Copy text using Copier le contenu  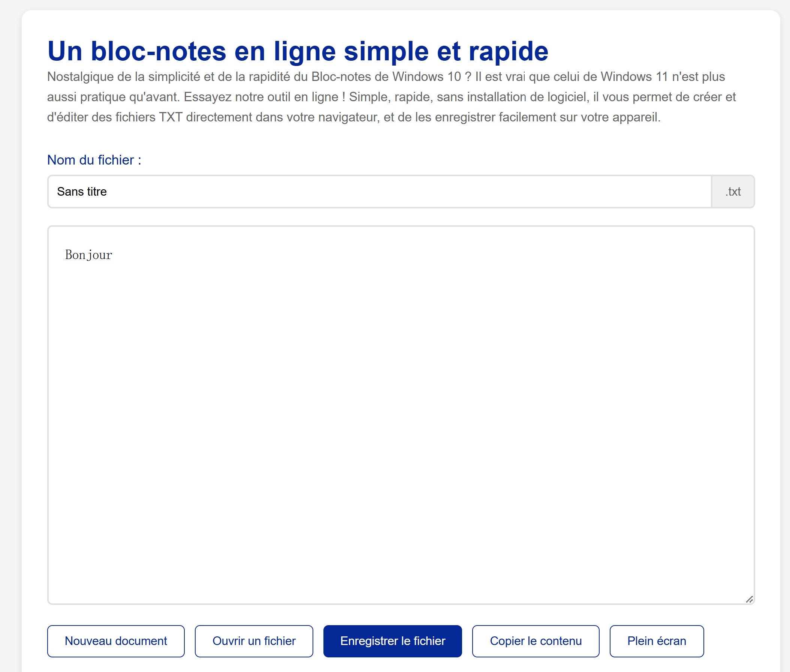[536, 641]
